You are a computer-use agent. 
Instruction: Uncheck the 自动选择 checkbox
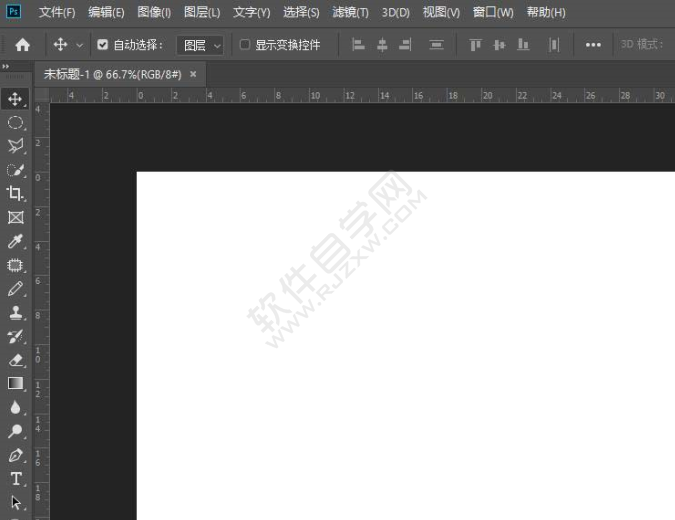(x=102, y=45)
